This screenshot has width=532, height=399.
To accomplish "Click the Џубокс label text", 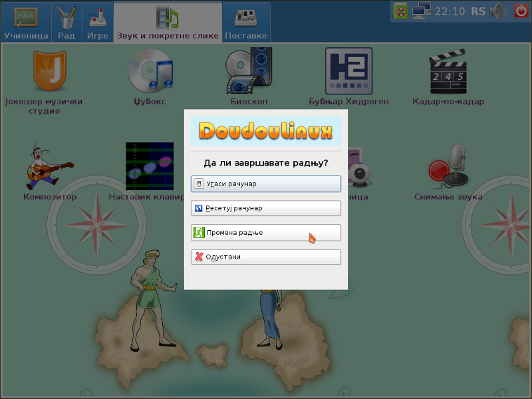I will (150, 102).
